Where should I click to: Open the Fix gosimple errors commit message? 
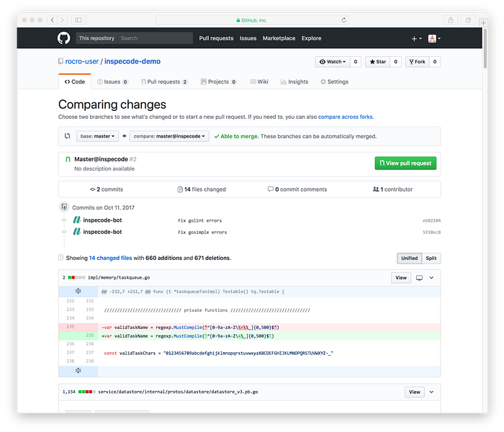tap(202, 232)
